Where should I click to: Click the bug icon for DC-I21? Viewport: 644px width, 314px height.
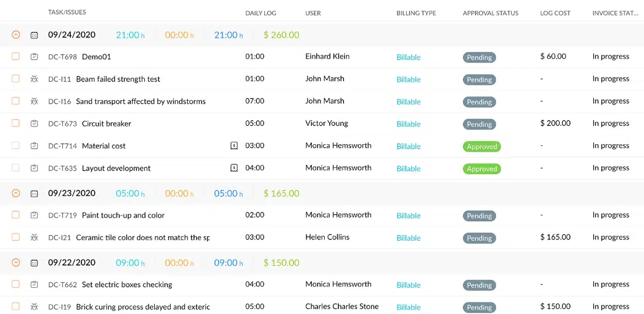34,238
